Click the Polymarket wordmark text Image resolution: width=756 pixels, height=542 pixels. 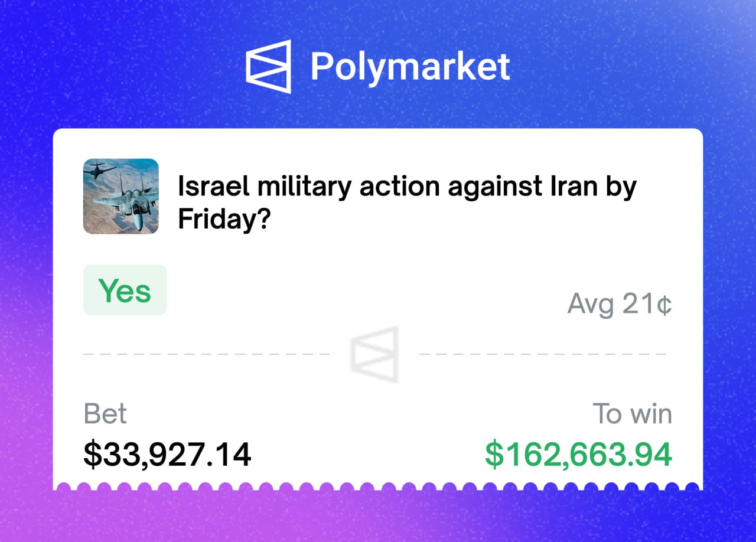(410, 66)
